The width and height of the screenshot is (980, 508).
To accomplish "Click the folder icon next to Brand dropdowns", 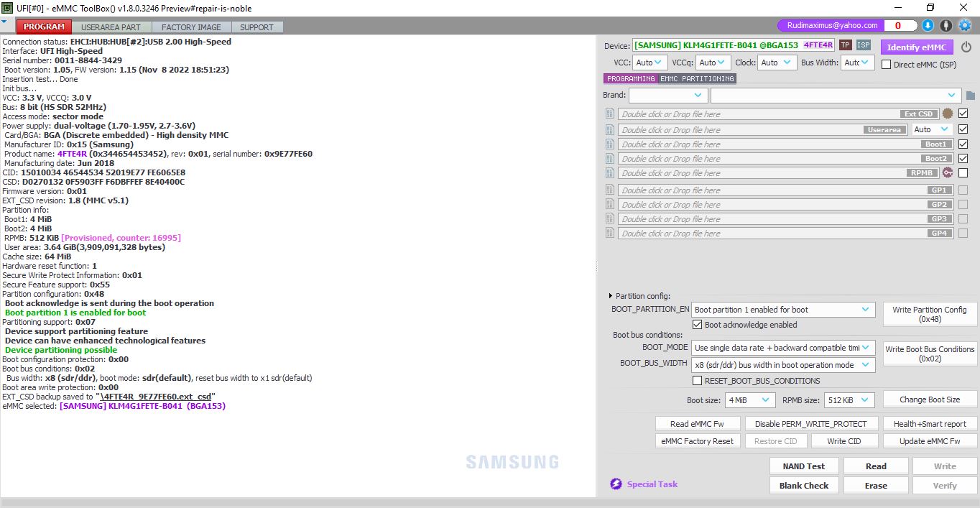I will tap(971, 96).
